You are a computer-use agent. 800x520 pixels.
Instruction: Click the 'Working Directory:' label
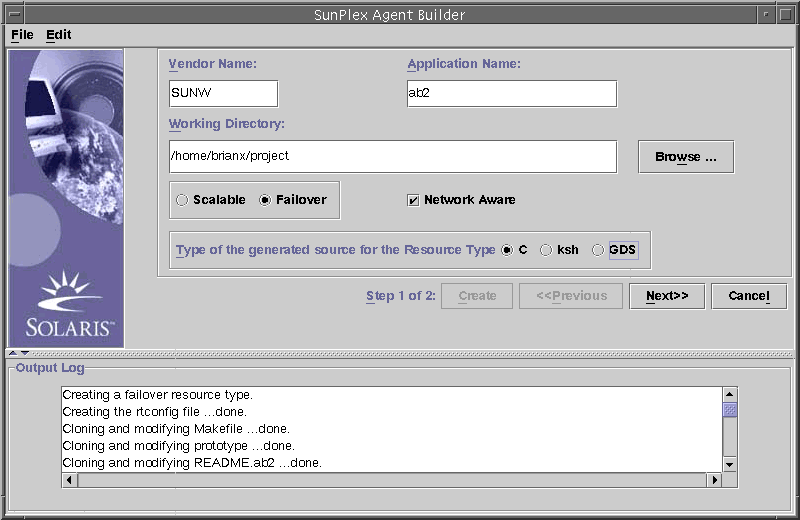point(227,124)
